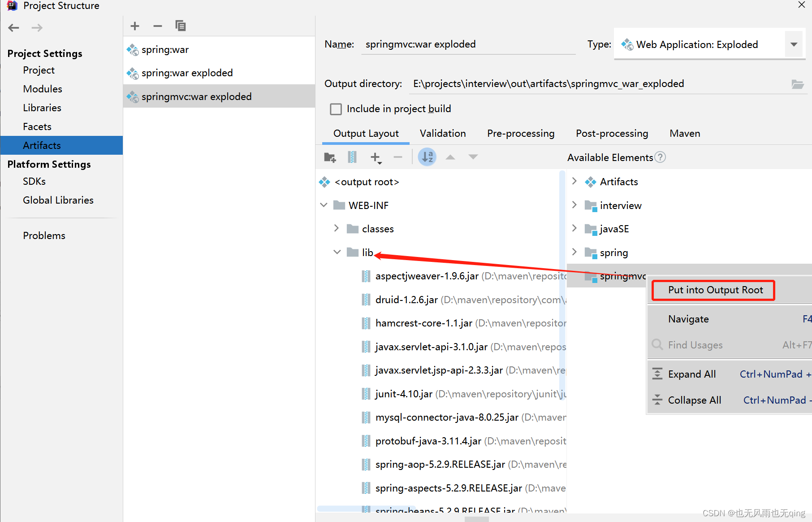Open the Pre-processing tab

pos(521,134)
